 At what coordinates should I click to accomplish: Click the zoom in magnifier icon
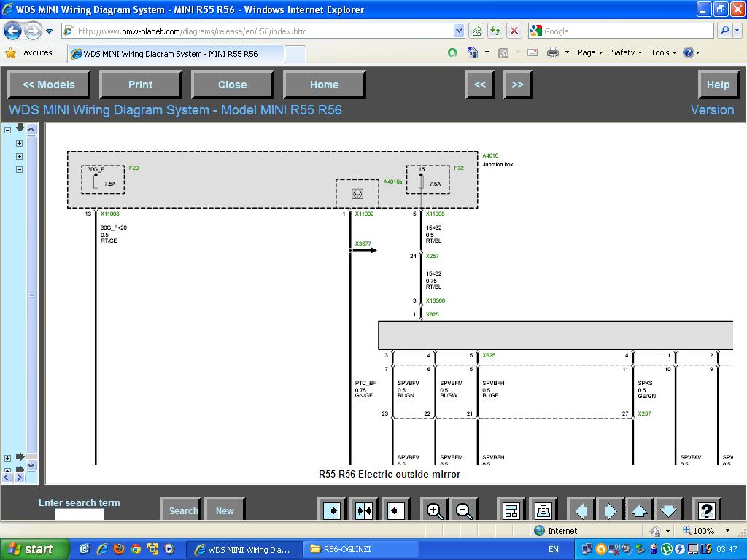[435, 510]
